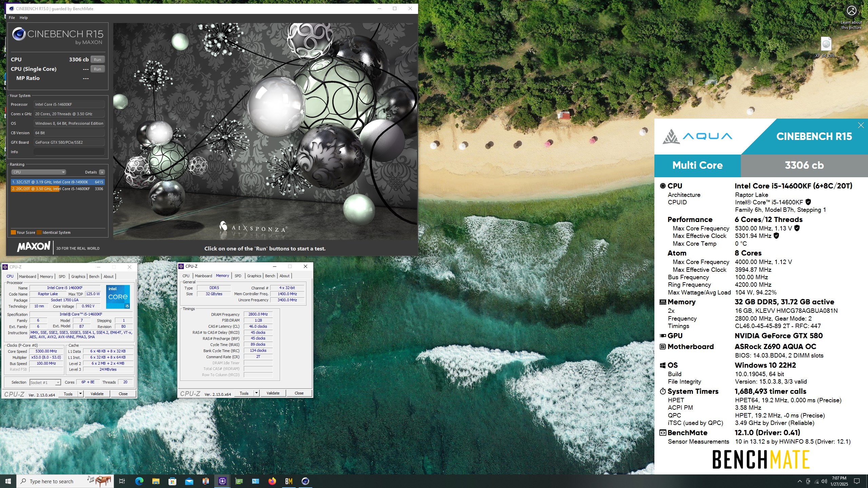Click Validate in right CPU-Z window

click(x=273, y=393)
